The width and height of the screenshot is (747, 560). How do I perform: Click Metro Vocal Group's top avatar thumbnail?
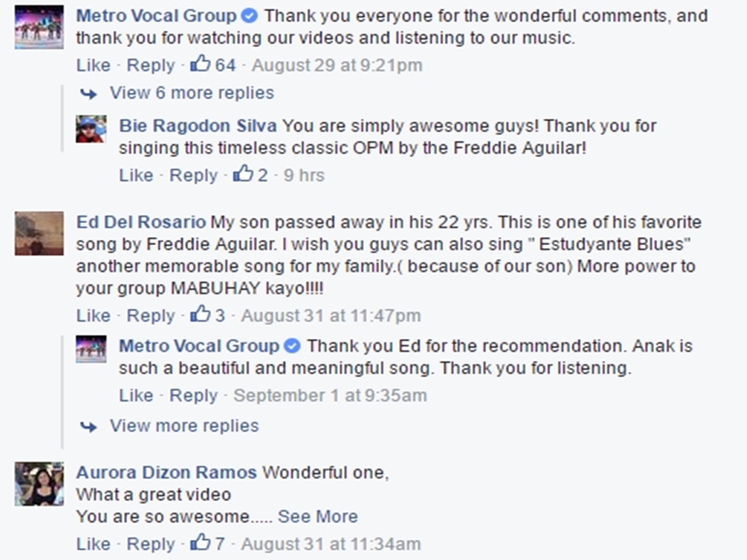click(x=39, y=27)
